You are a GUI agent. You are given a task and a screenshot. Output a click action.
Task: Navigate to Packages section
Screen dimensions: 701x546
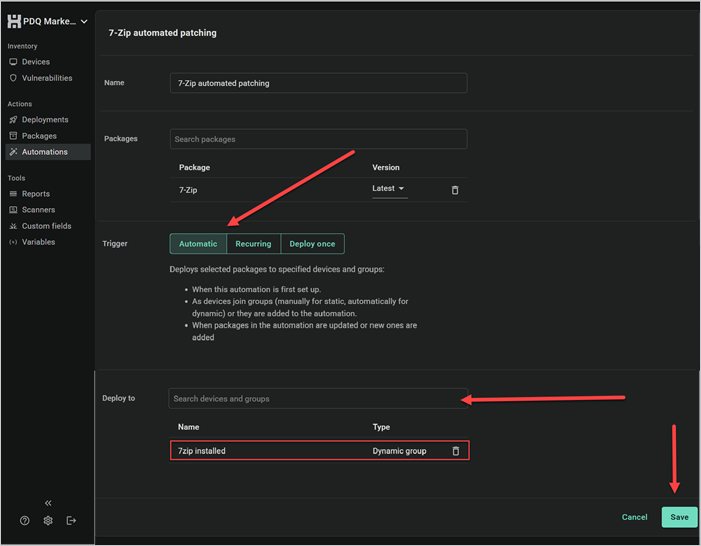[39, 135]
